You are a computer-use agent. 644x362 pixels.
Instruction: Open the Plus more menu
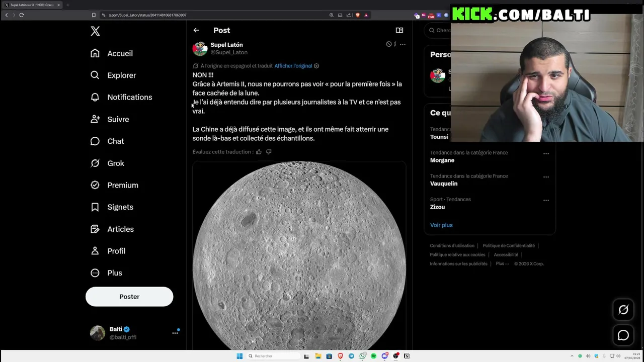tap(106, 273)
